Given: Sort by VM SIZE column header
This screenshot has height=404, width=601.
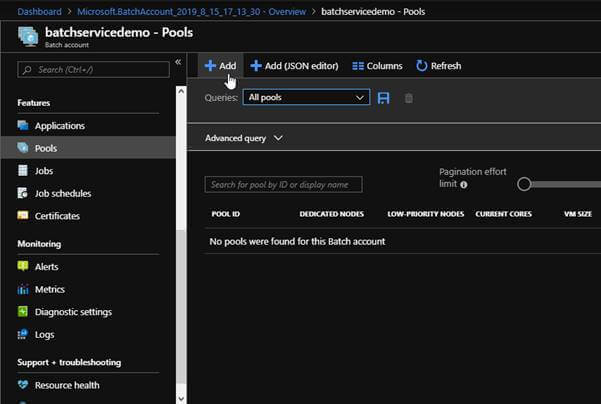Looking at the screenshot, I should [x=578, y=214].
